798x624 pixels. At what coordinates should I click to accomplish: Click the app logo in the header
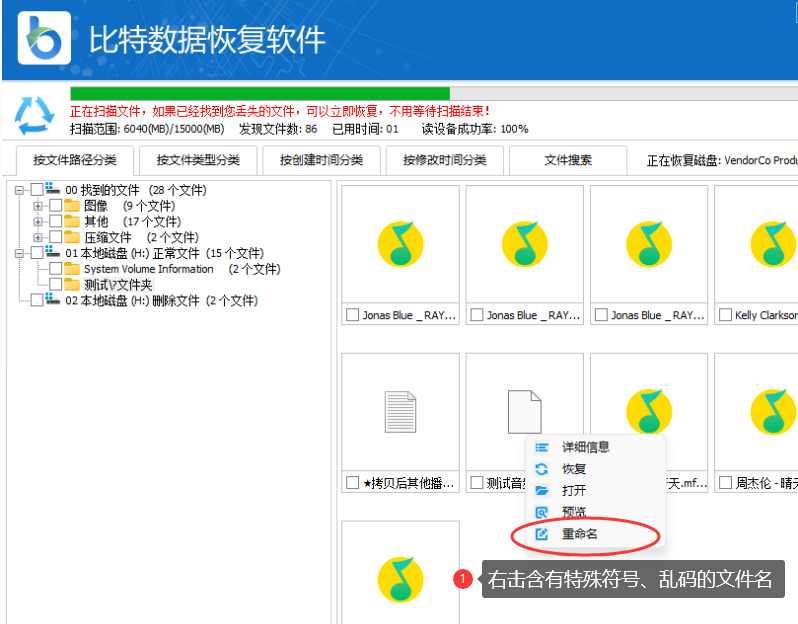click(x=44, y=38)
